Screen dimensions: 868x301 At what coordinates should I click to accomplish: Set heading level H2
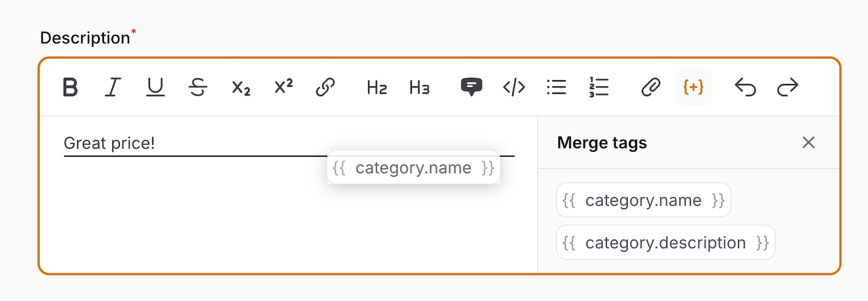(377, 87)
